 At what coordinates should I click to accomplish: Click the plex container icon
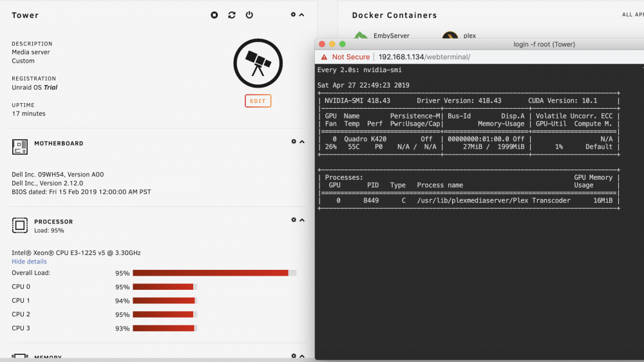[x=450, y=35]
